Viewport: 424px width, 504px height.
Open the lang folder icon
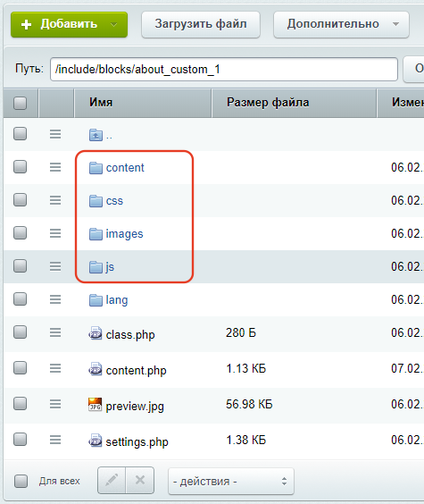(96, 300)
